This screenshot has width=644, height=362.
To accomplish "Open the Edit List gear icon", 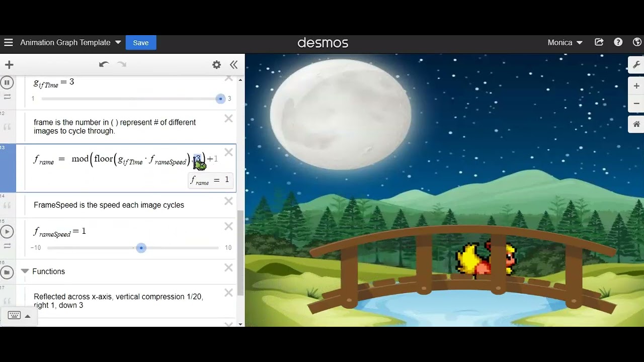I will (216, 64).
